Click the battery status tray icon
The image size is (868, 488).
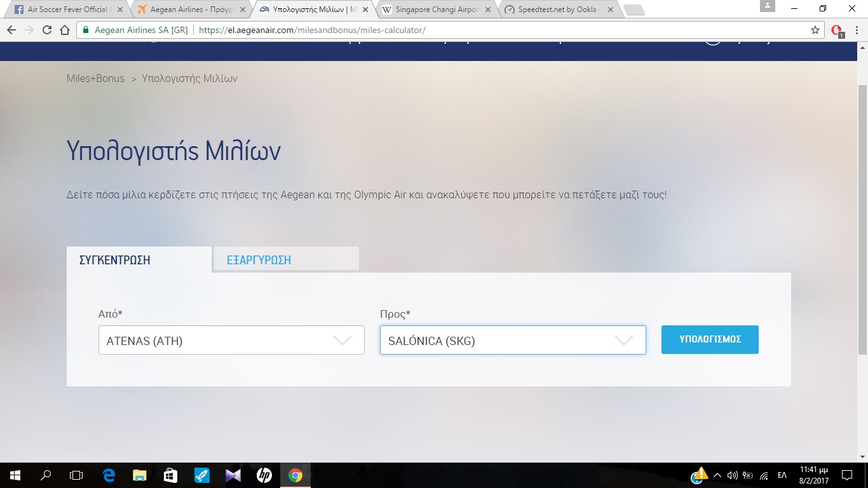click(748, 475)
